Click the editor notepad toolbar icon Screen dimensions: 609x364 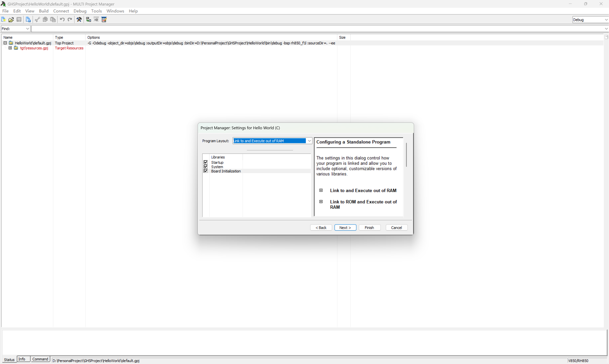[x=104, y=19]
